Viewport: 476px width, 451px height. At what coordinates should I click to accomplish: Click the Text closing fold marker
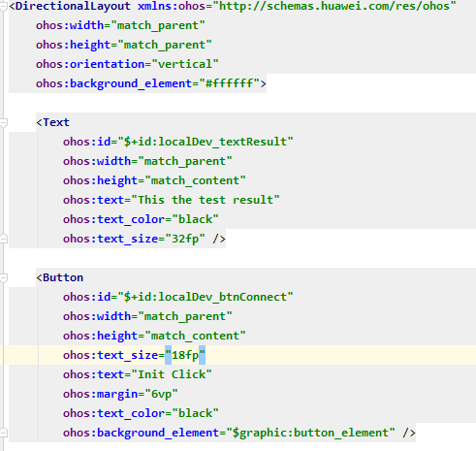coord(3,239)
